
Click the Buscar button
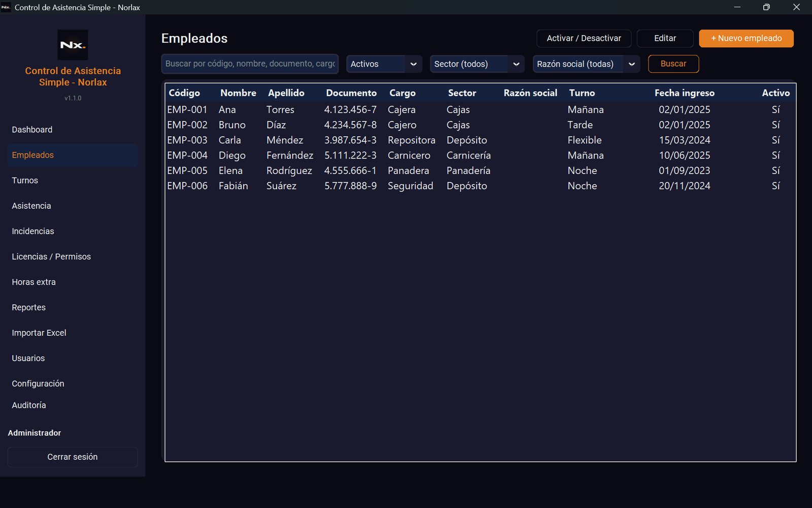tap(673, 64)
